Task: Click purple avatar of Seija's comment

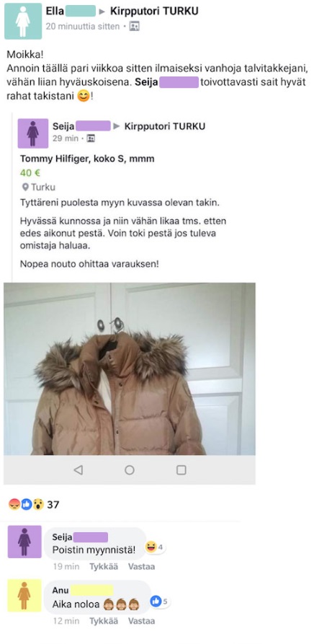Action: click(x=24, y=542)
